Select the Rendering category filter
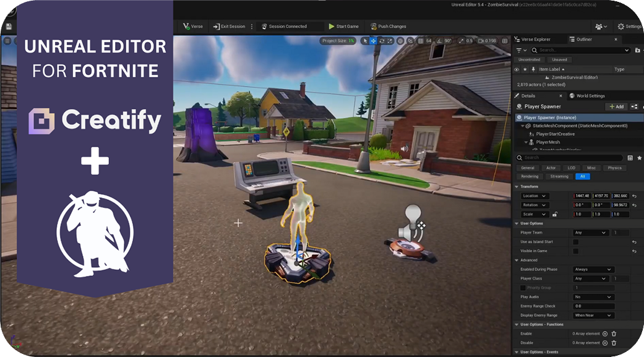The height and width of the screenshot is (357, 644). pyautogui.click(x=530, y=176)
